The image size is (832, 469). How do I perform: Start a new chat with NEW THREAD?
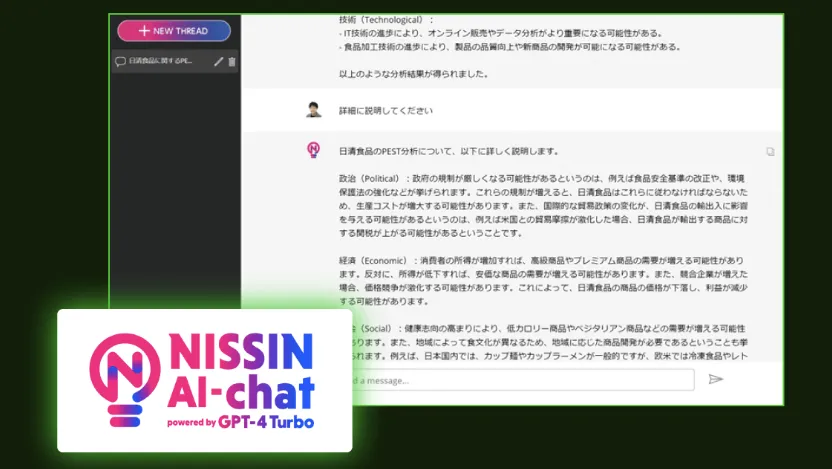174,31
